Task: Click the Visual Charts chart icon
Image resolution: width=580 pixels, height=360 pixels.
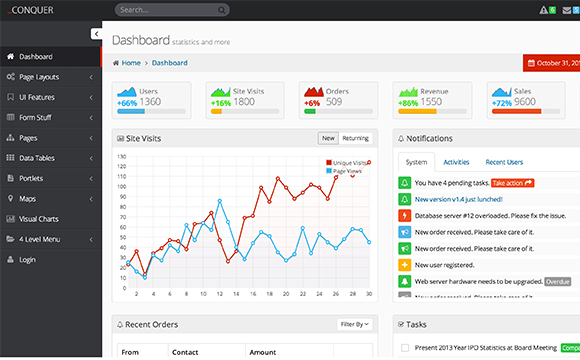Action: (10, 219)
